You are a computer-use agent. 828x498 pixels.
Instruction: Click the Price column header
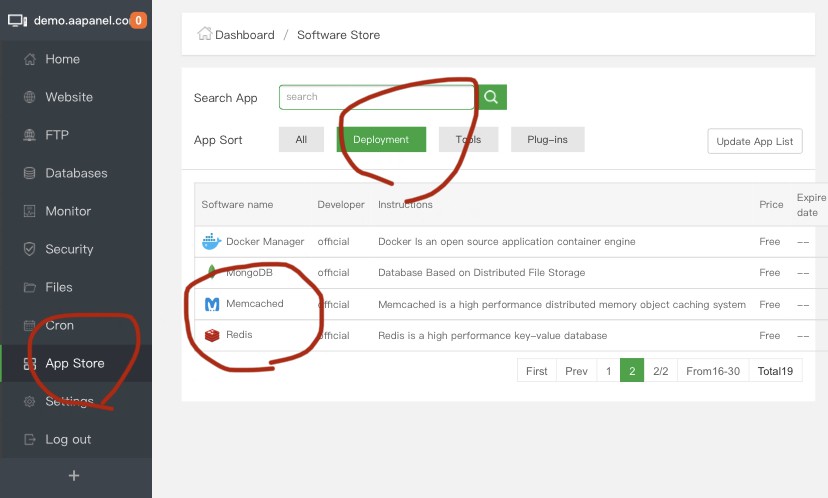pyautogui.click(x=771, y=204)
